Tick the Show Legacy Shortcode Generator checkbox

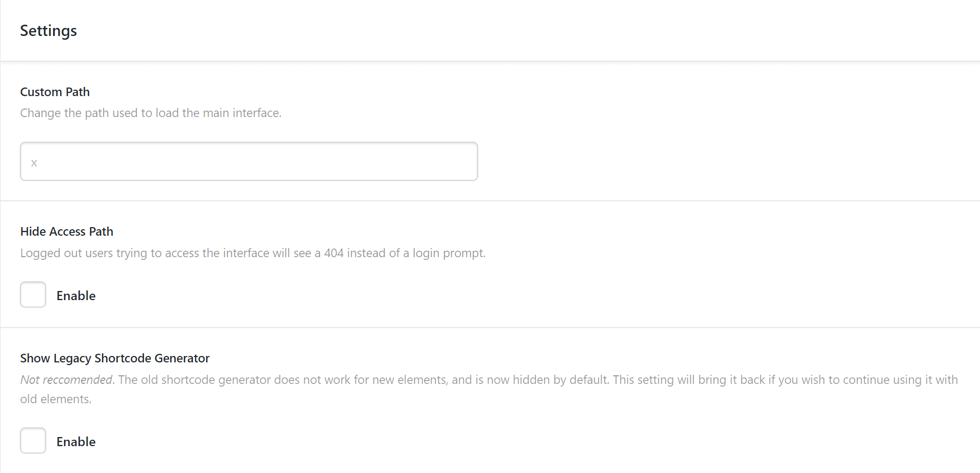[33, 441]
